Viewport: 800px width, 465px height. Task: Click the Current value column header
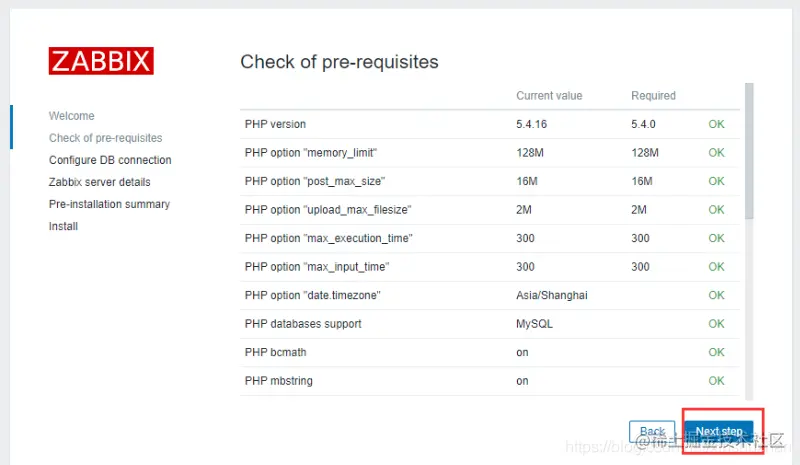click(549, 96)
